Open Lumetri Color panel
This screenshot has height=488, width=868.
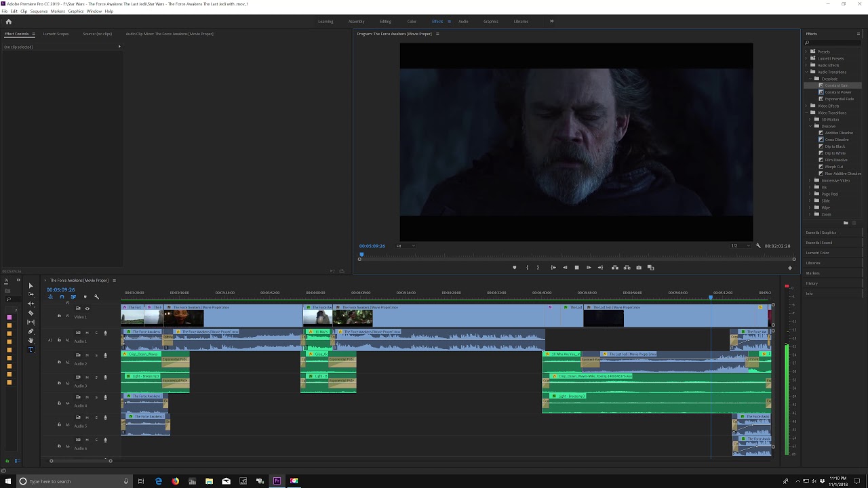(x=817, y=253)
